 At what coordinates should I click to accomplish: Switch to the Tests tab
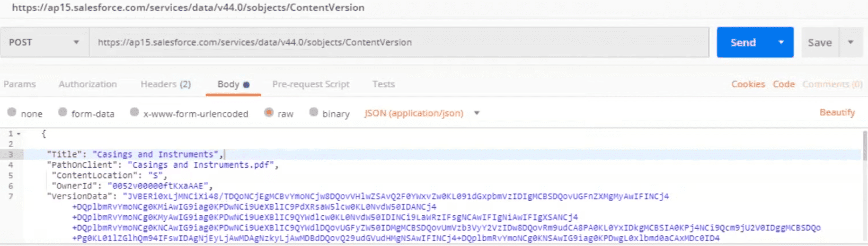[383, 84]
